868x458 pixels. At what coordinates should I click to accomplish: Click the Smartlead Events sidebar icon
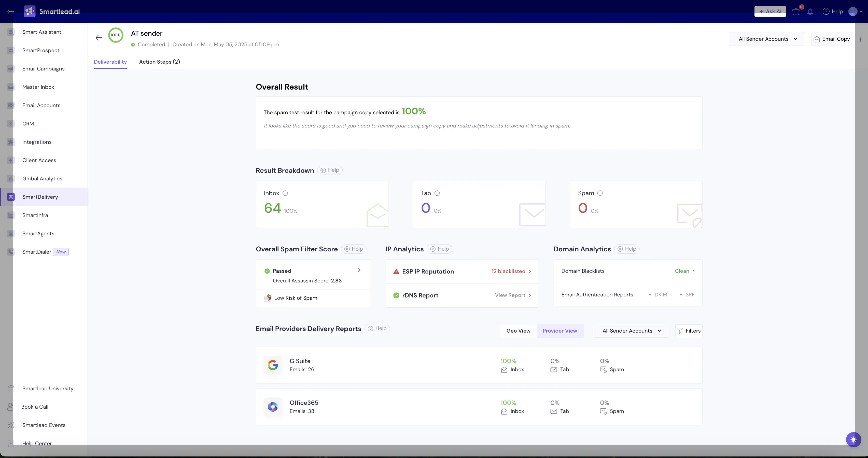click(x=11, y=425)
